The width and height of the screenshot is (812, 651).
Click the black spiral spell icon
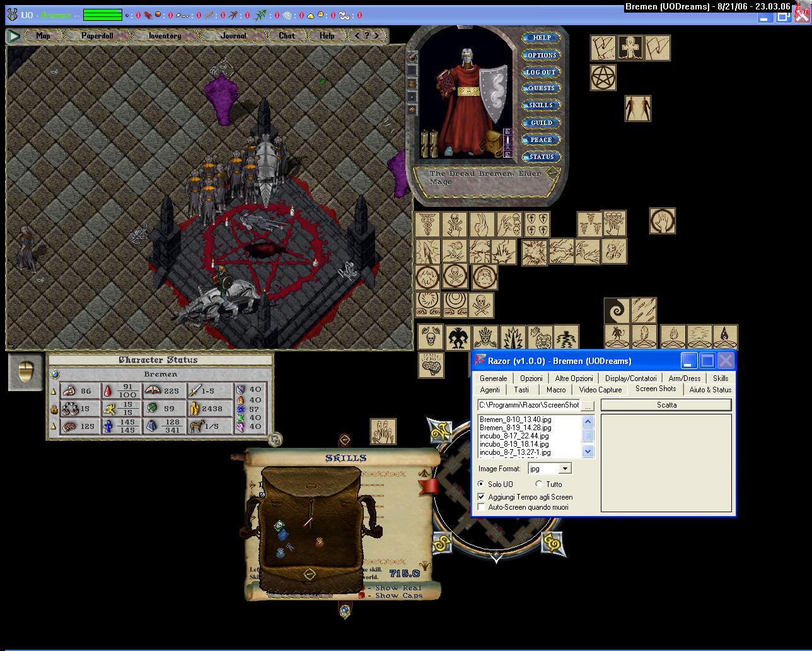point(617,311)
